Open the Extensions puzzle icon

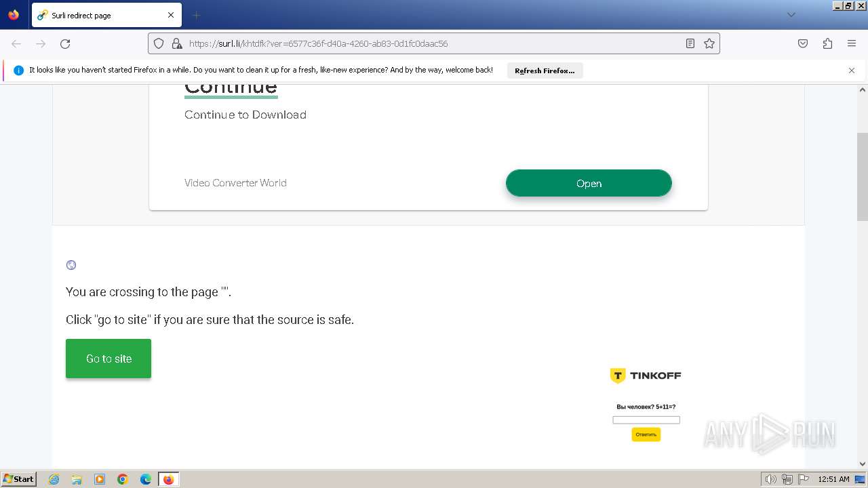click(827, 43)
